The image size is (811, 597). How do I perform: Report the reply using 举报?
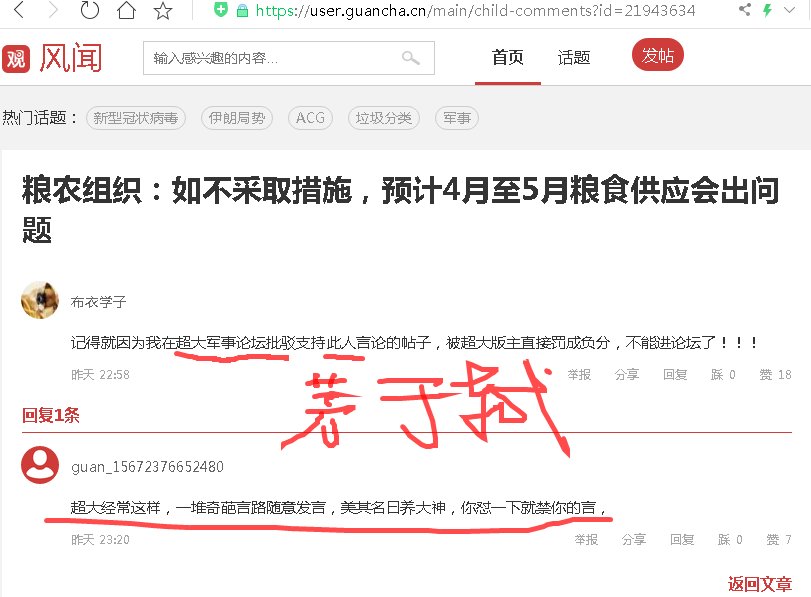586,540
